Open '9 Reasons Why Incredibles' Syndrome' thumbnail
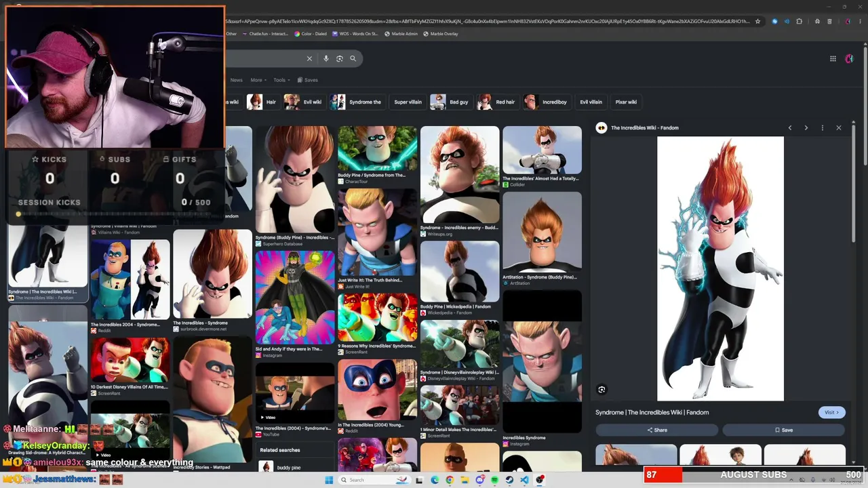The width and height of the screenshot is (868, 488). click(x=378, y=317)
